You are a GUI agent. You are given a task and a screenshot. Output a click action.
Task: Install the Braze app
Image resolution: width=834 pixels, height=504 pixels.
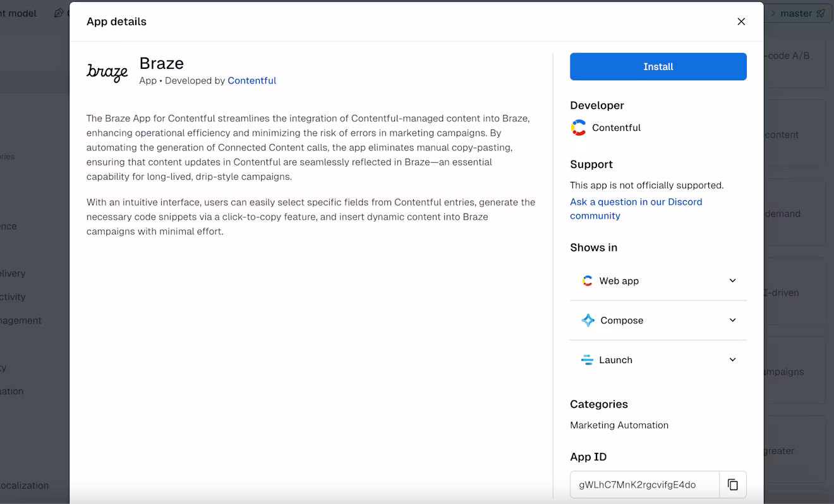click(x=658, y=66)
